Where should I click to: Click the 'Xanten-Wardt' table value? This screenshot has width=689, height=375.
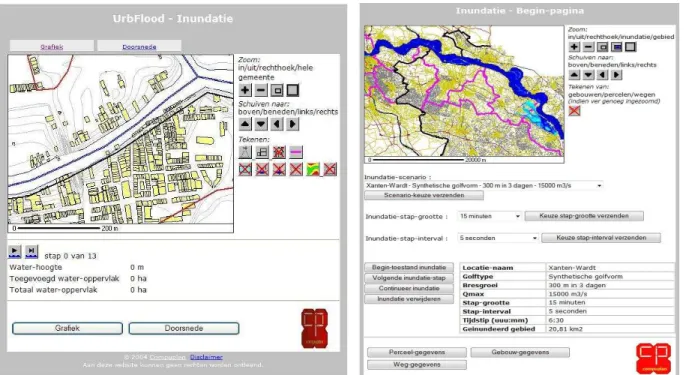(572, 267)
